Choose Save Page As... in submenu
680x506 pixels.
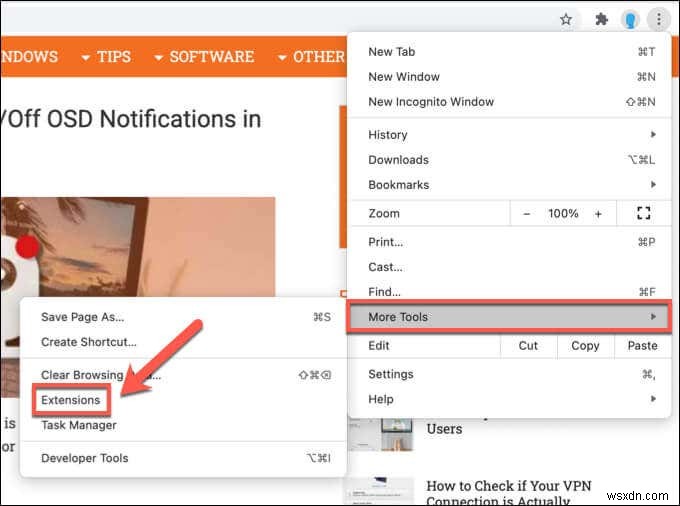click(x=184, y=317)
